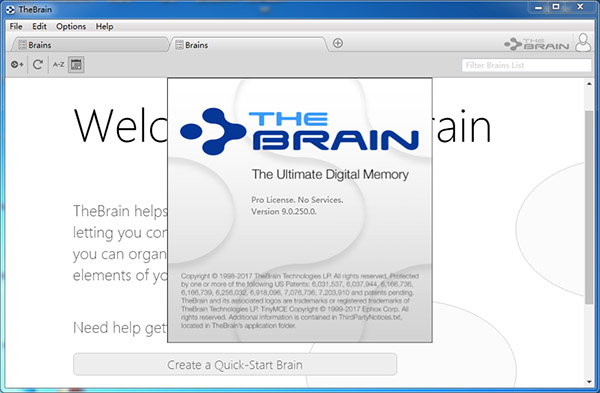Screen dimensions: 600x393
Task: Click the create new brain icon
Action: click(x=17, y=65)
